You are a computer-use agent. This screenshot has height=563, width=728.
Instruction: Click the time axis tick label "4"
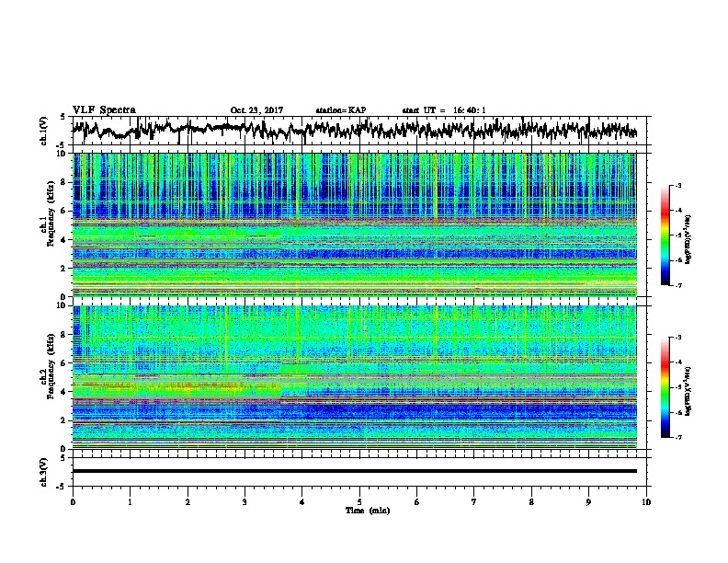[x=302, y=502]
